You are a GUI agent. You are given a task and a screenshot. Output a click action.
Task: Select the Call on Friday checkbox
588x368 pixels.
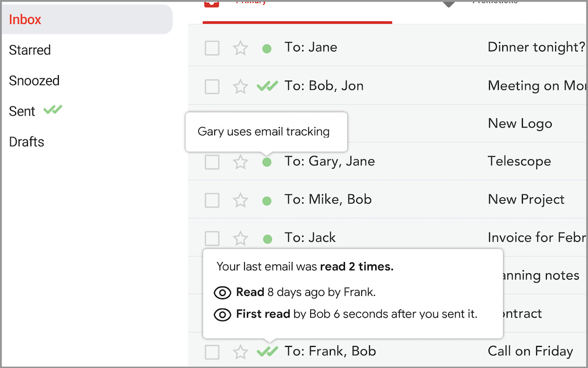(212, 352)
